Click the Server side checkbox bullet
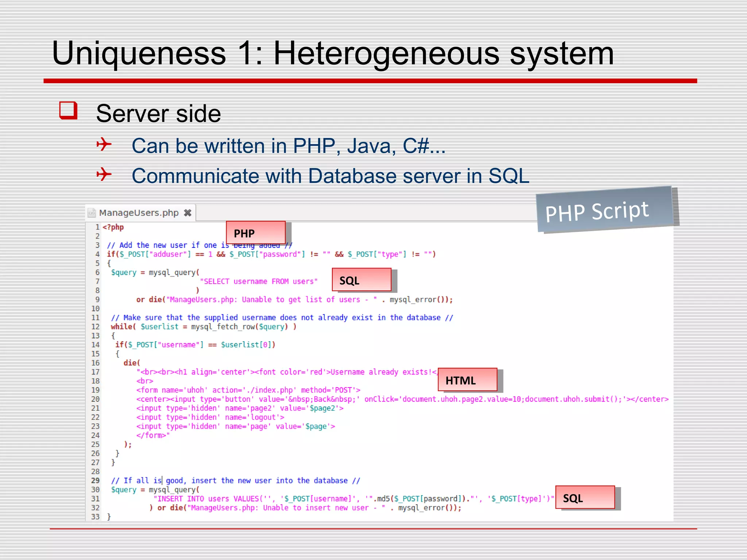 tap(69, 110)
